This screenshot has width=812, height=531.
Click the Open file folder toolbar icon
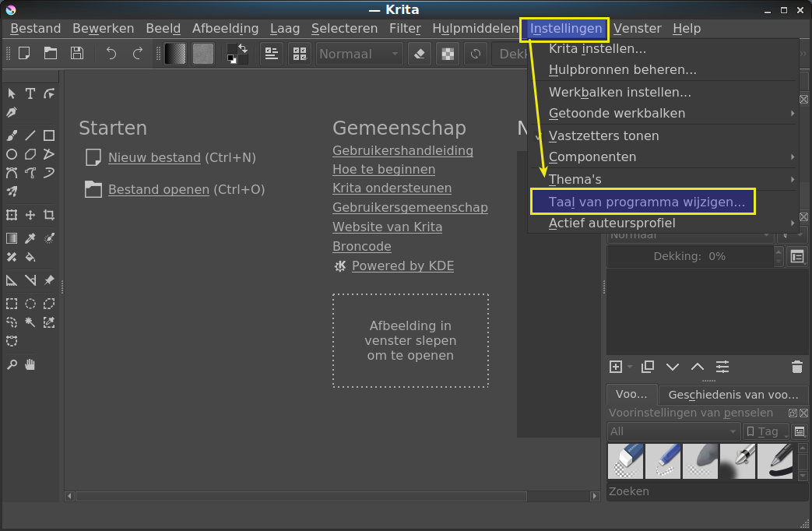click(51, 54)
